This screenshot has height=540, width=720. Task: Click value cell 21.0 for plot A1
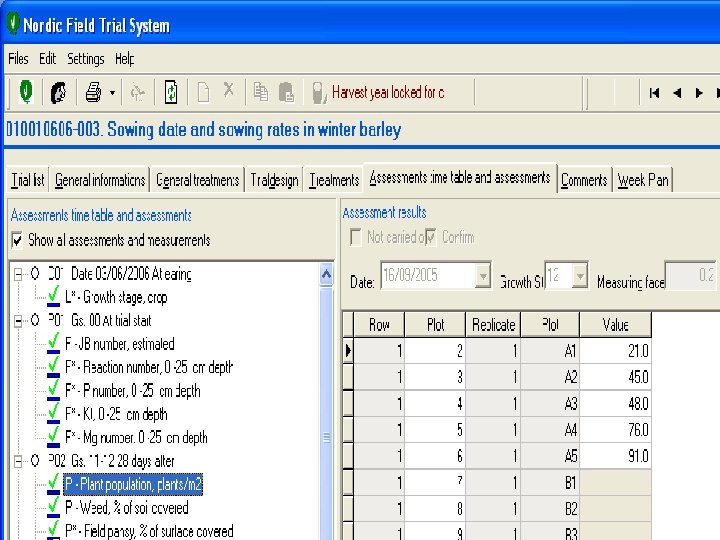click(x=616, y=351)
